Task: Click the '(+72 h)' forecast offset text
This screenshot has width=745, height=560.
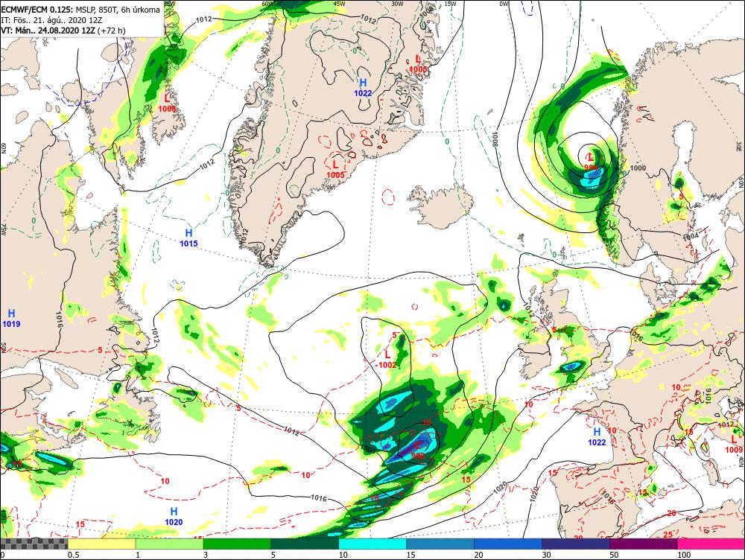Action: [x=111, y=31]
